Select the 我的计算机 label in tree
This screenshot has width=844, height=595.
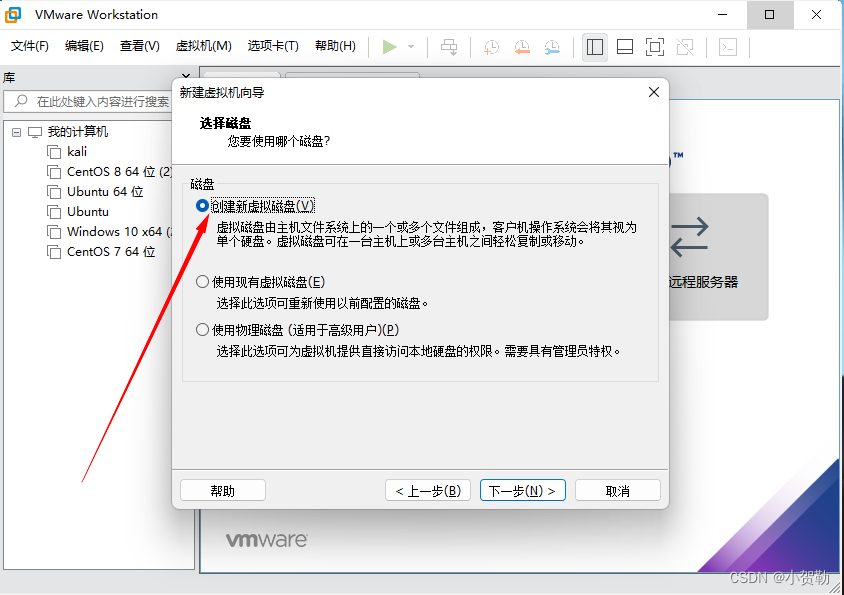click(78, 132)
